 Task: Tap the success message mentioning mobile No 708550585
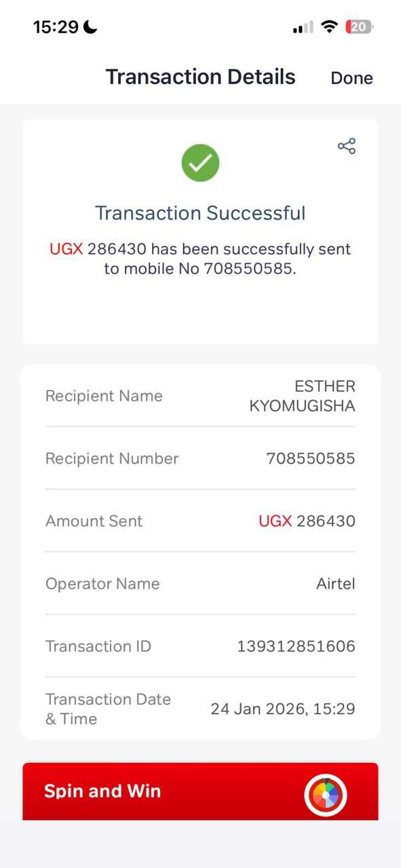(200, 259)
